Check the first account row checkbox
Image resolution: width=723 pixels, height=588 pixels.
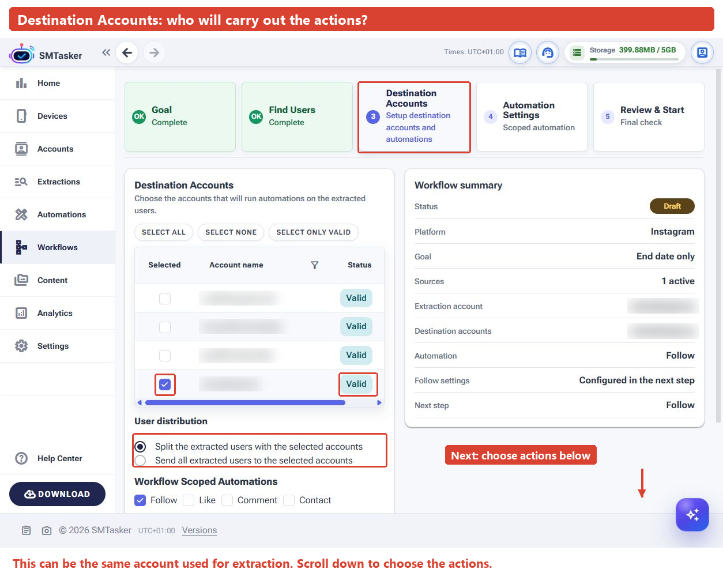165,299
